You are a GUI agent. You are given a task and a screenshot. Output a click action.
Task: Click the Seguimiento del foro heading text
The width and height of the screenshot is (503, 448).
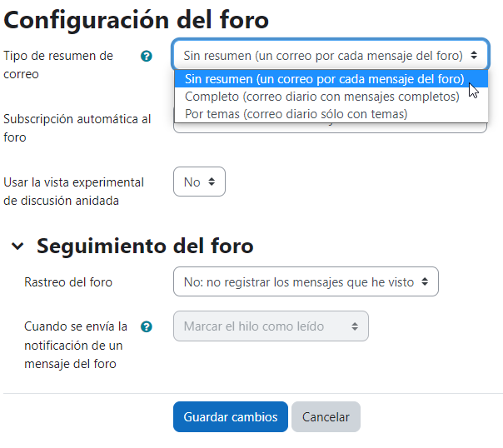(145, 246)
